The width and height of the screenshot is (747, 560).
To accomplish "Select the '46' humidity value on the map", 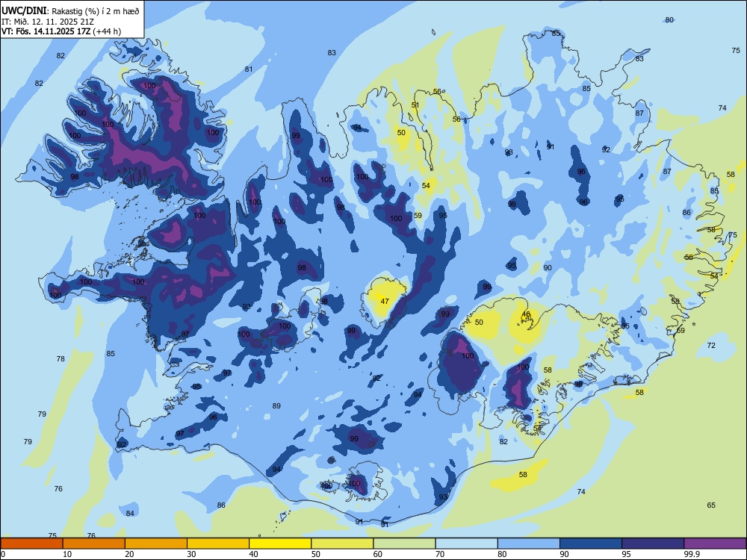I will [526, 314].
